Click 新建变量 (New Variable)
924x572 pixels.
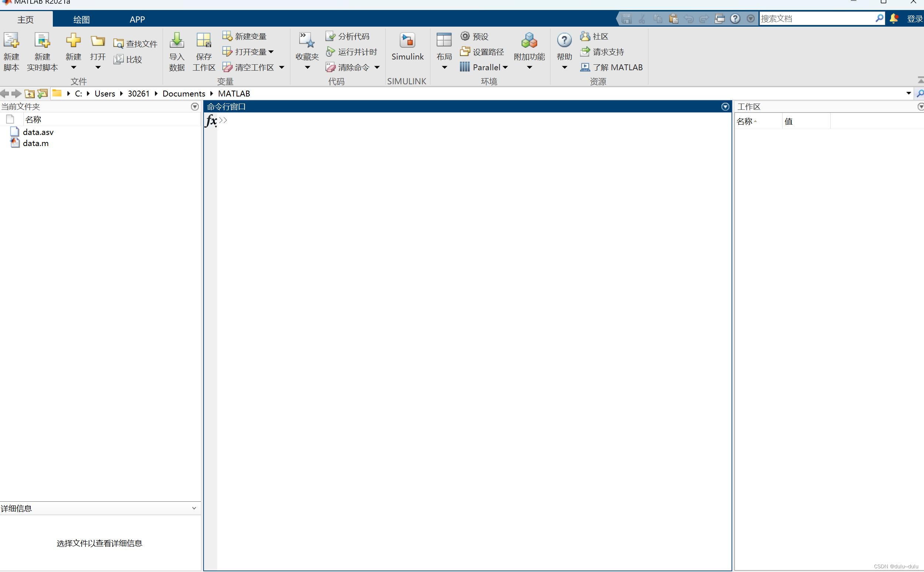(245, 36)
